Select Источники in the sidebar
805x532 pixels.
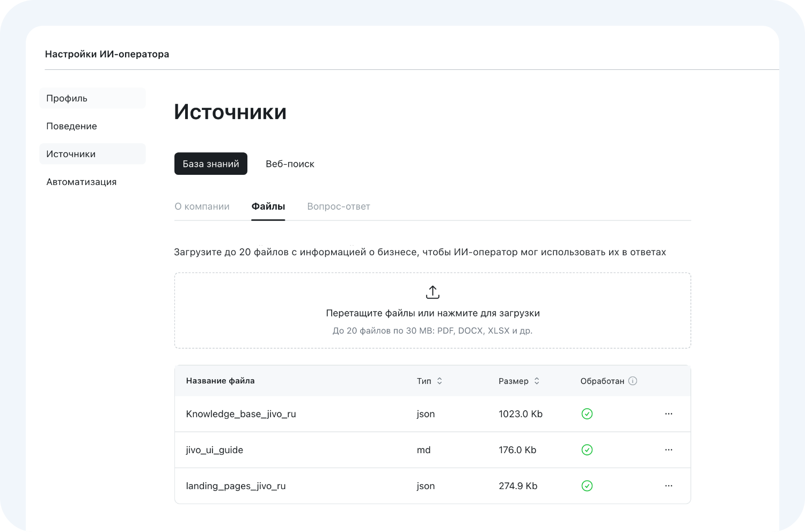point(93,154)
